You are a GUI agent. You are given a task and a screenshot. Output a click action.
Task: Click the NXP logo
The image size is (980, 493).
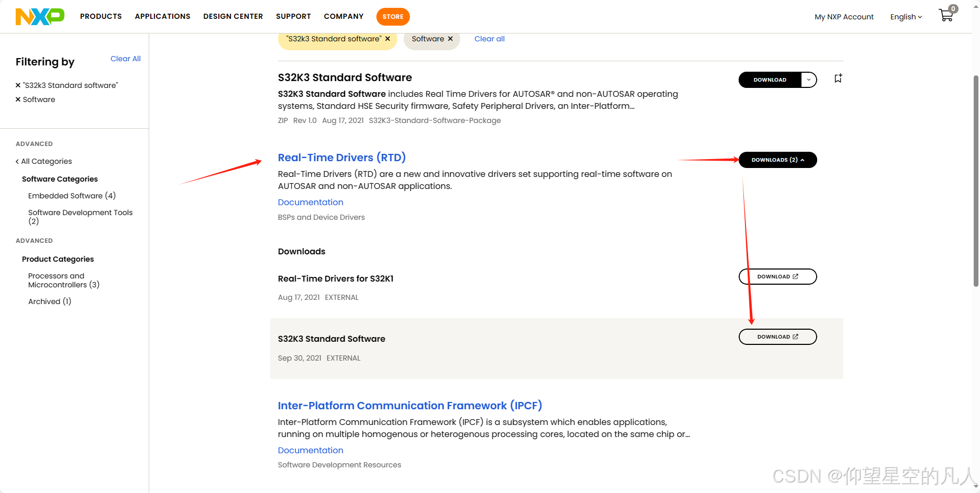click(40, 17)
